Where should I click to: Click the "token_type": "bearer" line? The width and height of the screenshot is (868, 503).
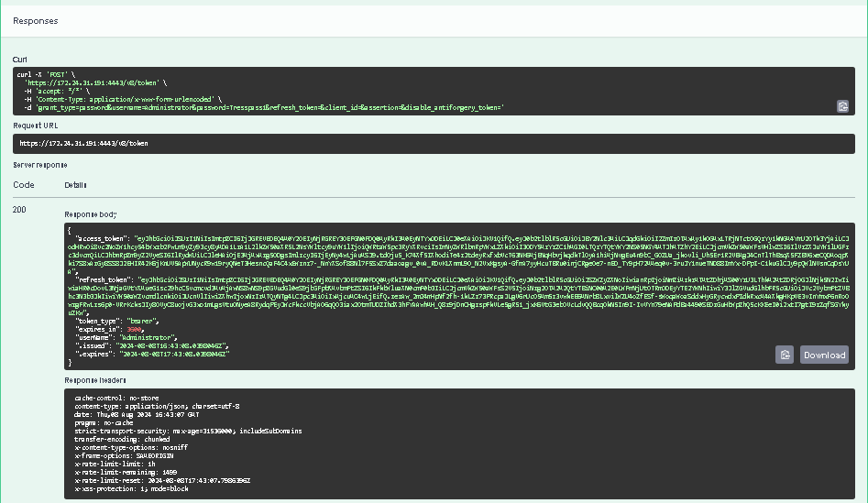pos(117,321)
